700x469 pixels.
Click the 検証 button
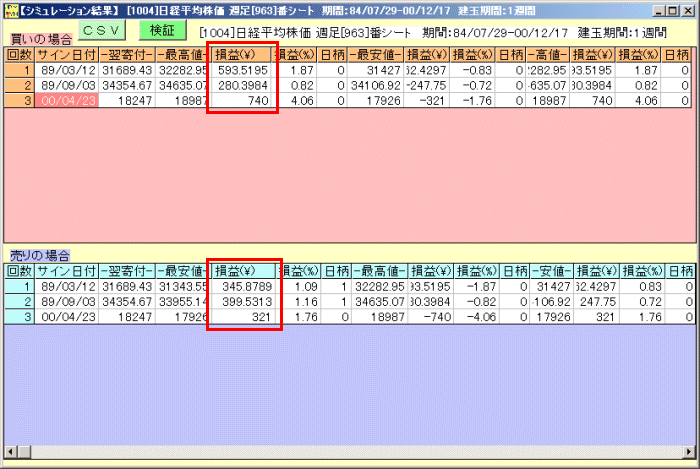pyautogui.click(x=162, y=30)
